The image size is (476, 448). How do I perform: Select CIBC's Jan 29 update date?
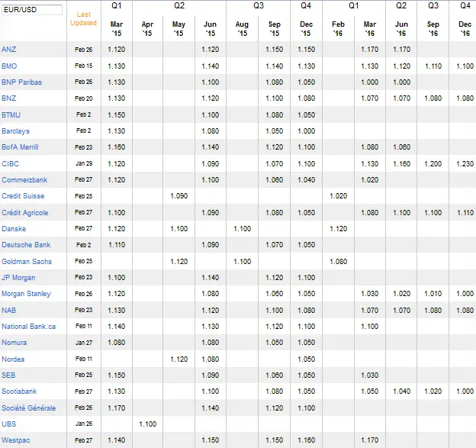(x=84, y=163)
